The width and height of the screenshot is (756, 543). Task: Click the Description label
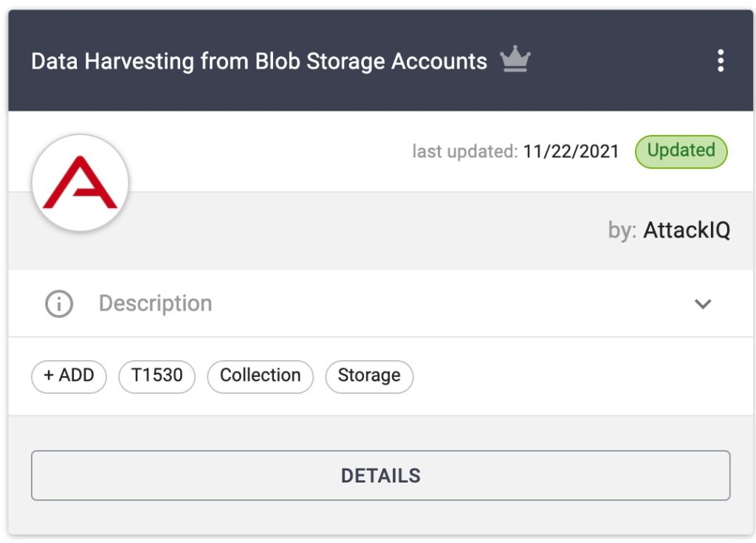point(155,303)
